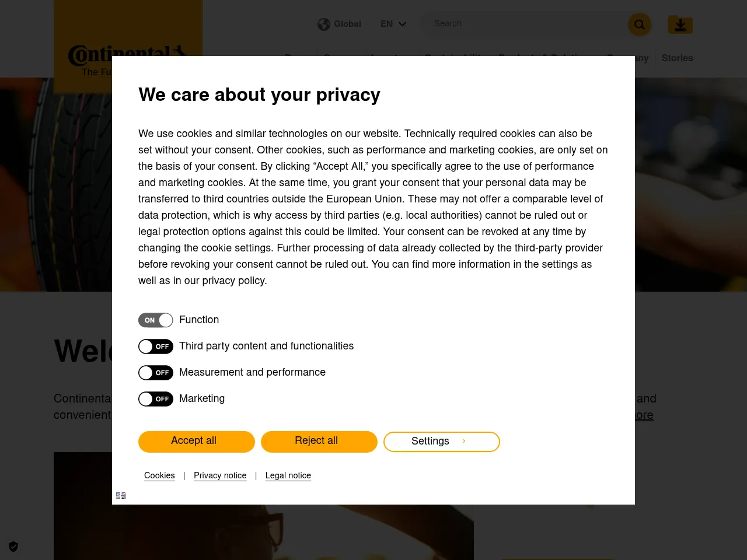747x560 pixels.
Task: Turn on Measurement and performance cookies
Action: [155, 372]
